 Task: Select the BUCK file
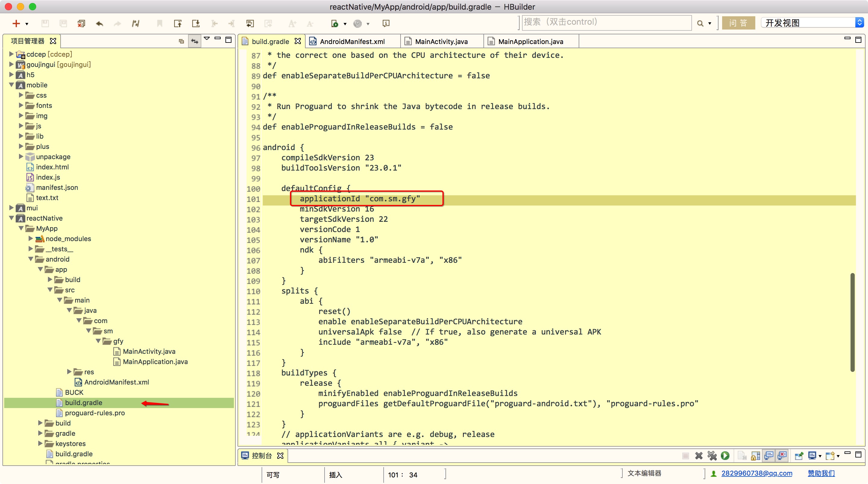pyautogui.click(x=74, y=392)
